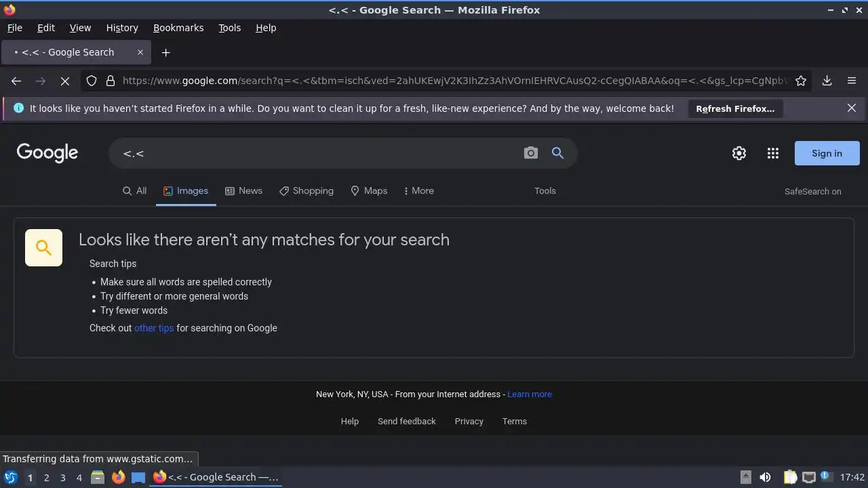Viewport: 868px width, 488px height.
Task: Switch to virtual desktop 2
Action: point(46,477)
